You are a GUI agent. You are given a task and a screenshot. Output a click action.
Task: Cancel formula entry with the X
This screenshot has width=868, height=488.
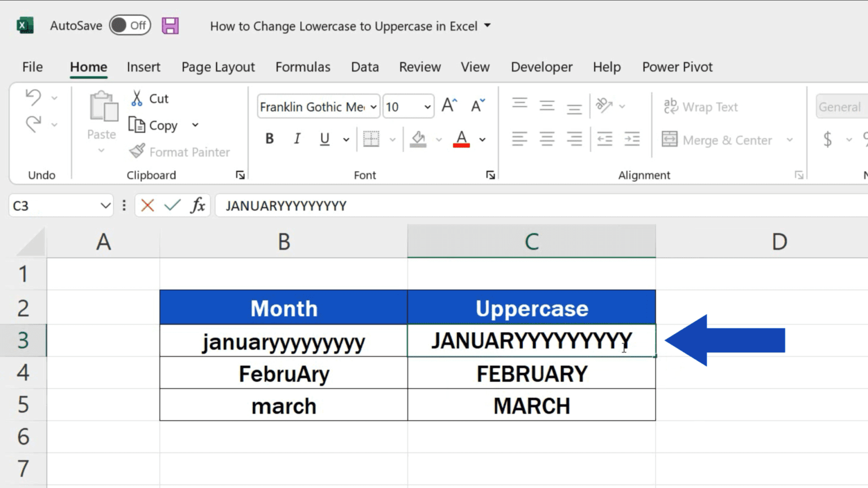tap(147, 206)
